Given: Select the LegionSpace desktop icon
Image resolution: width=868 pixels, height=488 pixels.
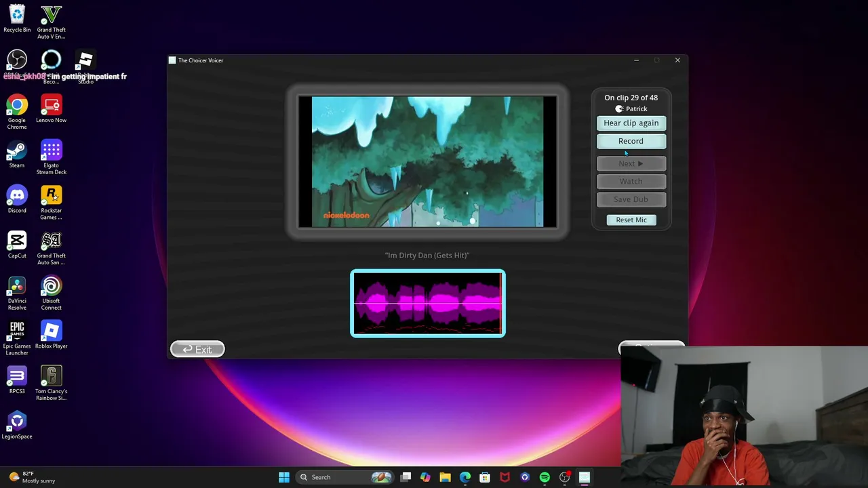Looking at the screenshot, I should 17,425.
